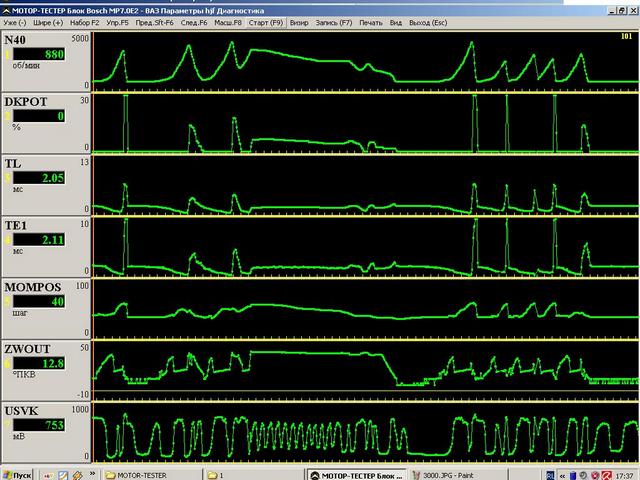The image size is (640, 480).
Task: Click the Шире (+) widen button
Action: tap(48, 21)
